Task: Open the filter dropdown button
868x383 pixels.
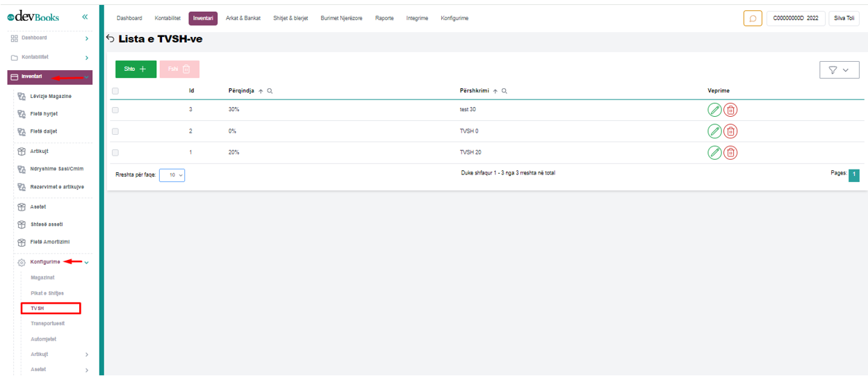Action: [x=840, y=70]
